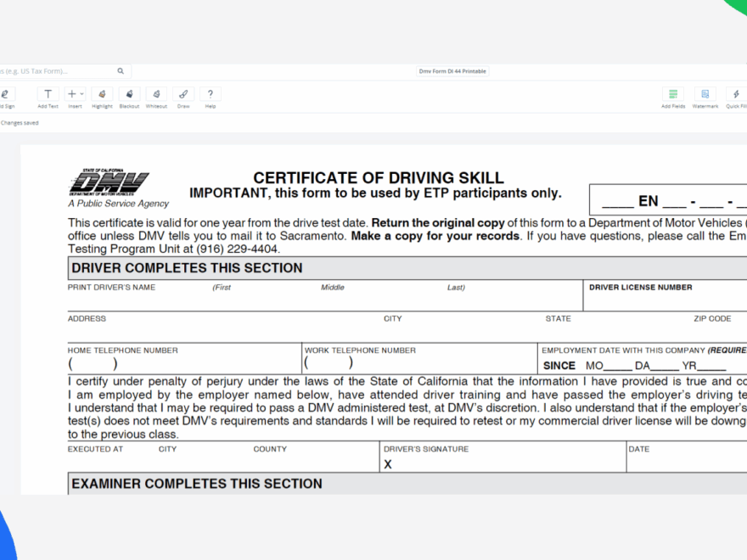Click the document title field
This screenshot has width=747, height=560.
452,71
